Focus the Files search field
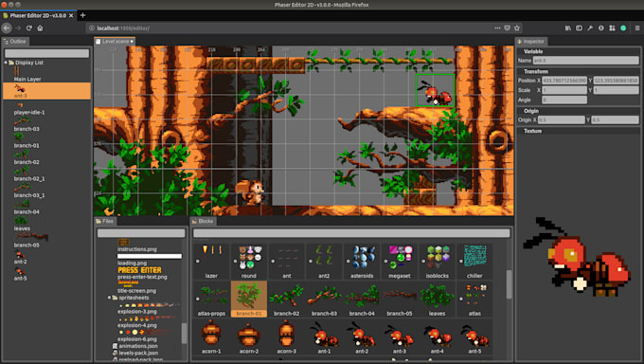This screenshot has height=364, width=644. click(x=141, y=233)
